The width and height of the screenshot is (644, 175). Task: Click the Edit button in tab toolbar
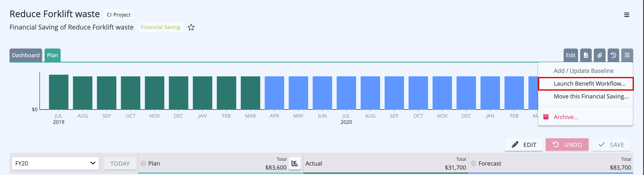click(570, 55)
